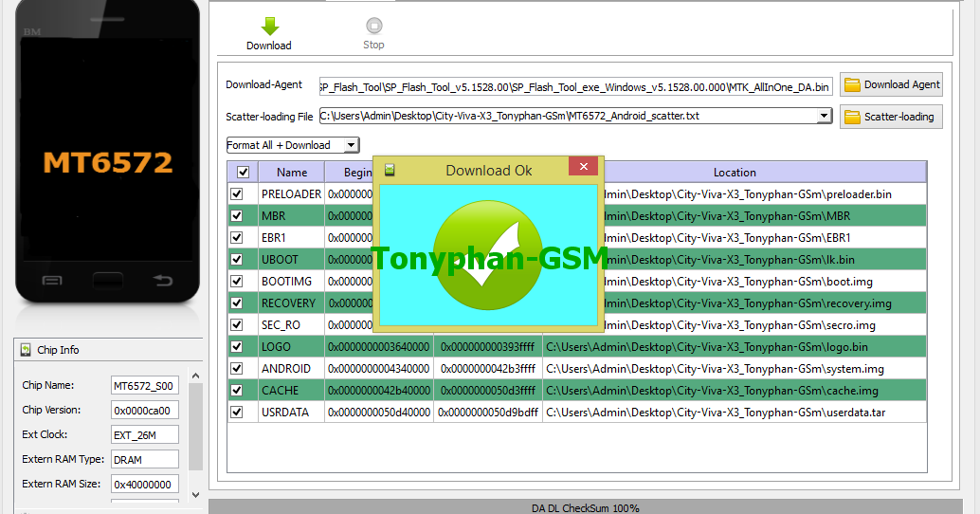This screenshot has width=980, height=514.
Task: Click LOGO begin address 0x0000000003640000
Action: pyautogui.click(x=379, y=346)
